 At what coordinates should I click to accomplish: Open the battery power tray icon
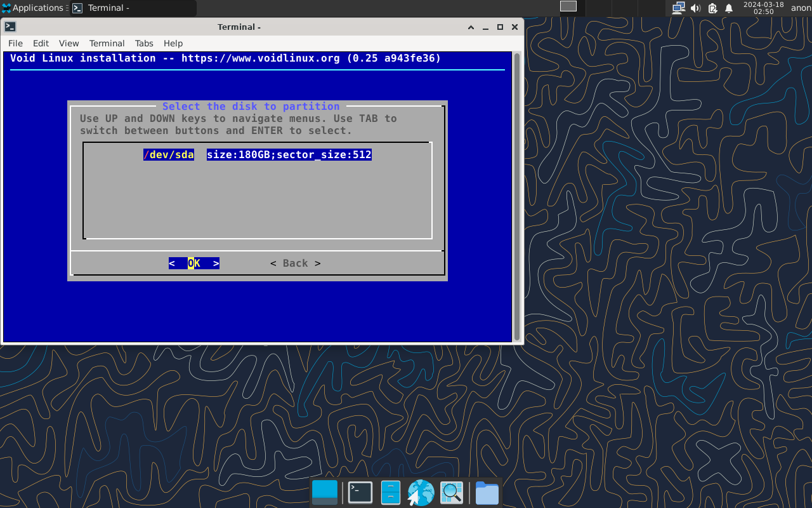(712, 8)
